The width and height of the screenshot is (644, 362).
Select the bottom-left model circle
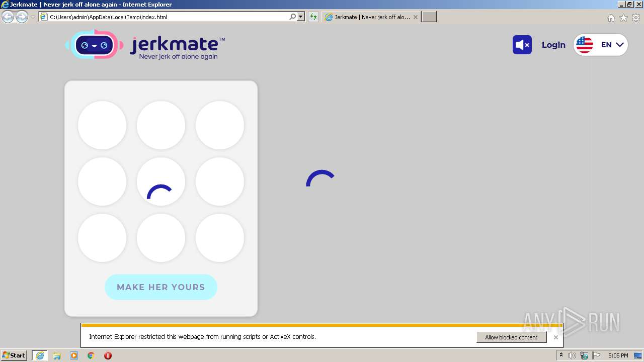pos(102,238)
